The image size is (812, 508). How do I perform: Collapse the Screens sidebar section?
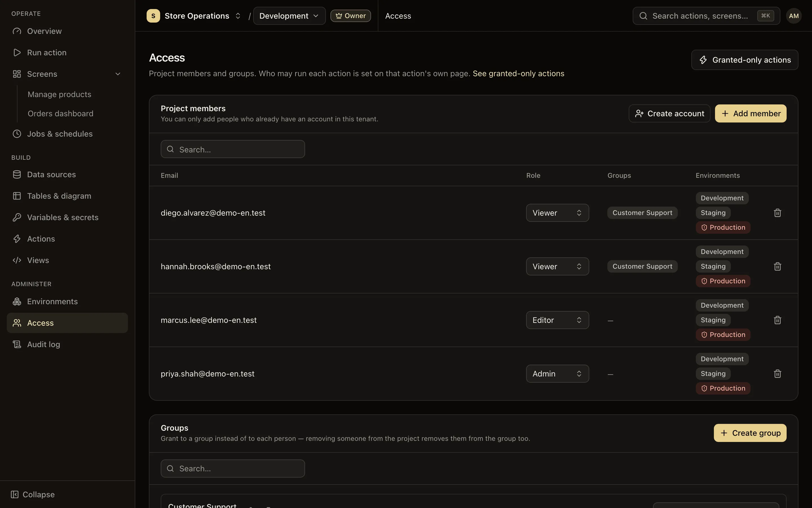[x=118, y=74]
